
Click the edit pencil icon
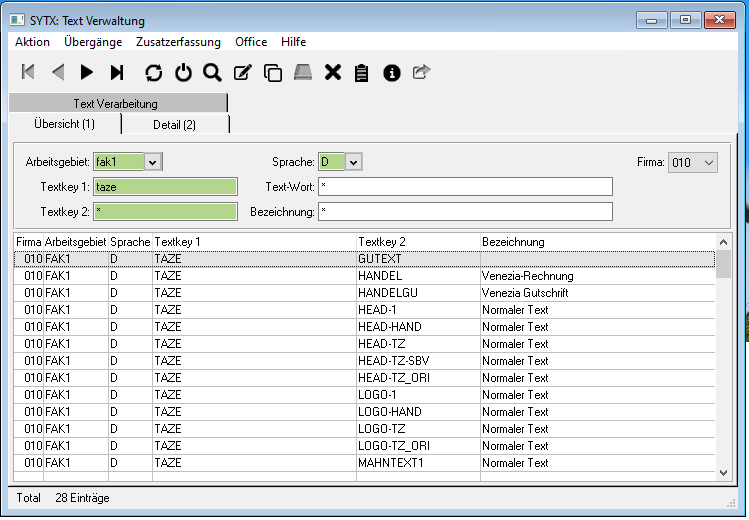[x=242, y=72]
